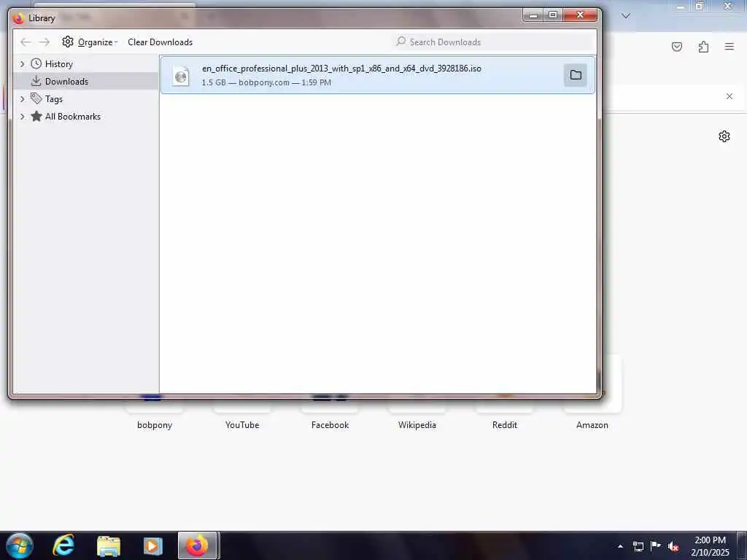Minimize the Library window
The image size is (747, 560).
click(x=533, y=15)
